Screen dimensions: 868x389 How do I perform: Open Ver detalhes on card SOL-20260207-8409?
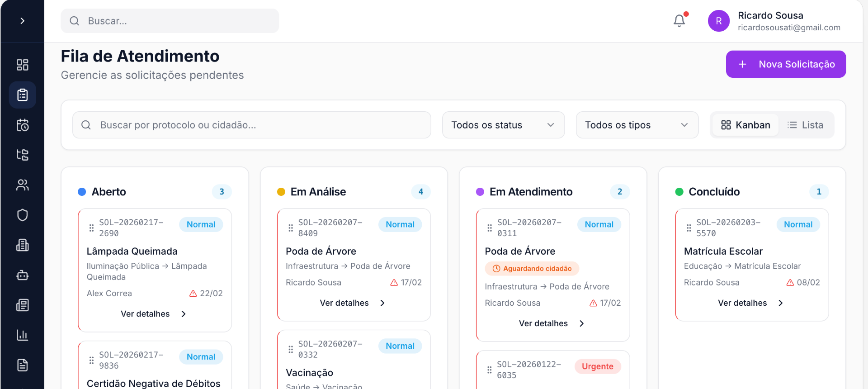coord(353,303)
